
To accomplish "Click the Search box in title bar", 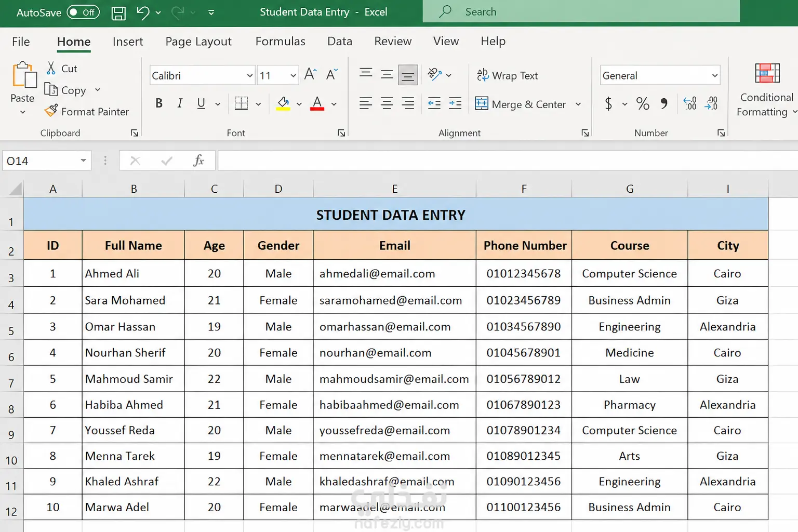I will click(581, 11).
